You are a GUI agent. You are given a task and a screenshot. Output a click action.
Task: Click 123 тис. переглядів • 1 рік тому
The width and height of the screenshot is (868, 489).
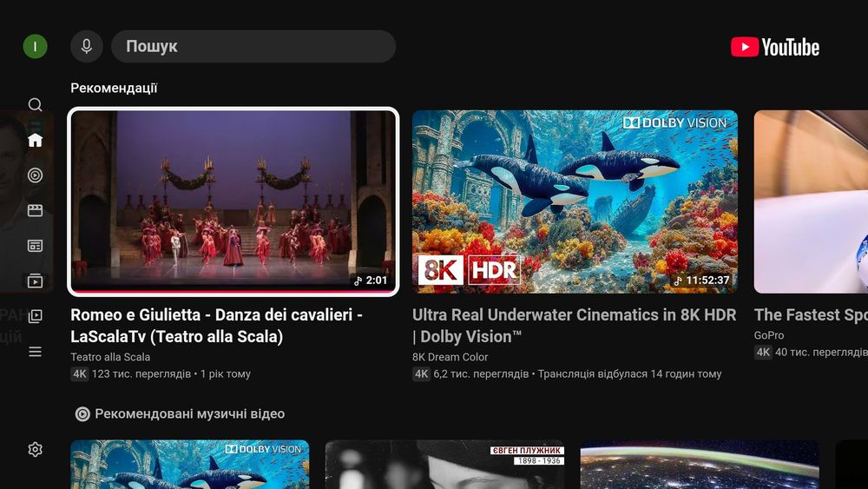click(171, 373)
